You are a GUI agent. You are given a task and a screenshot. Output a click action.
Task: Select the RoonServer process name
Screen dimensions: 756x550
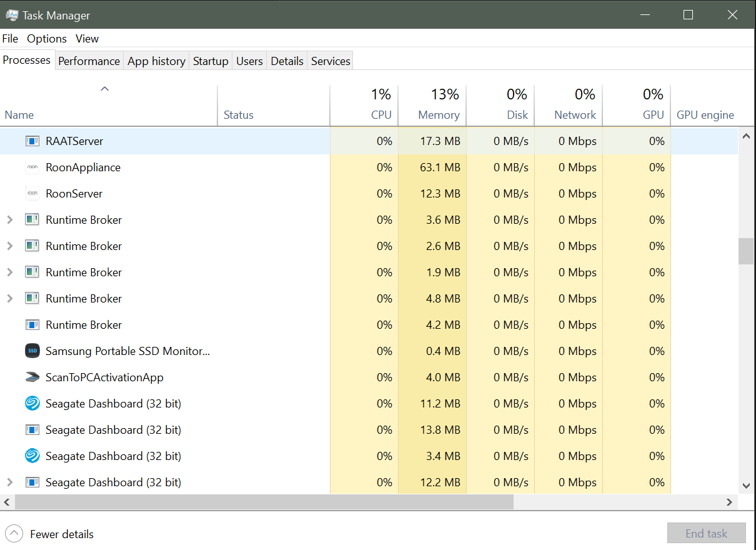pyautogui.click(x=74, y=194)
